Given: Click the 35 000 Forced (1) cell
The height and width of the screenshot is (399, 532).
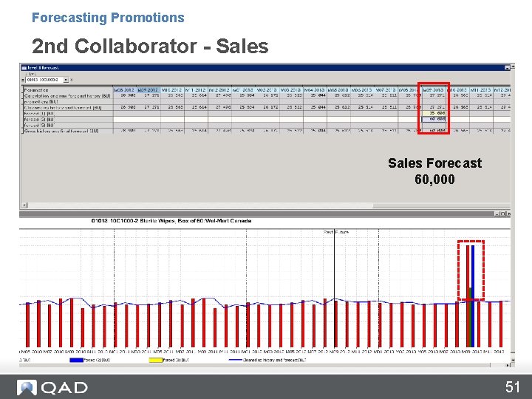Looking at the screenshot, I should [434, 113].
